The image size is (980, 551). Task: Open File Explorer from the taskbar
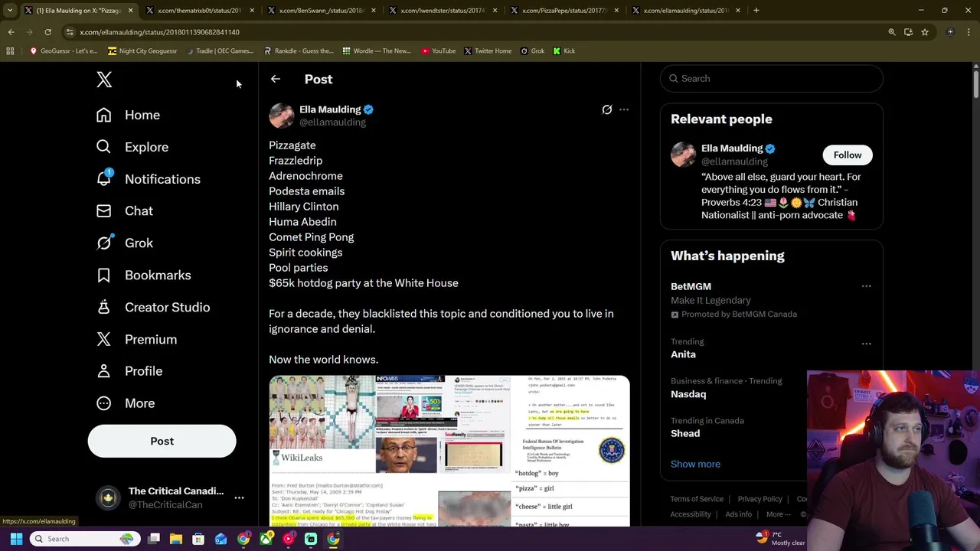click(176, 539)
